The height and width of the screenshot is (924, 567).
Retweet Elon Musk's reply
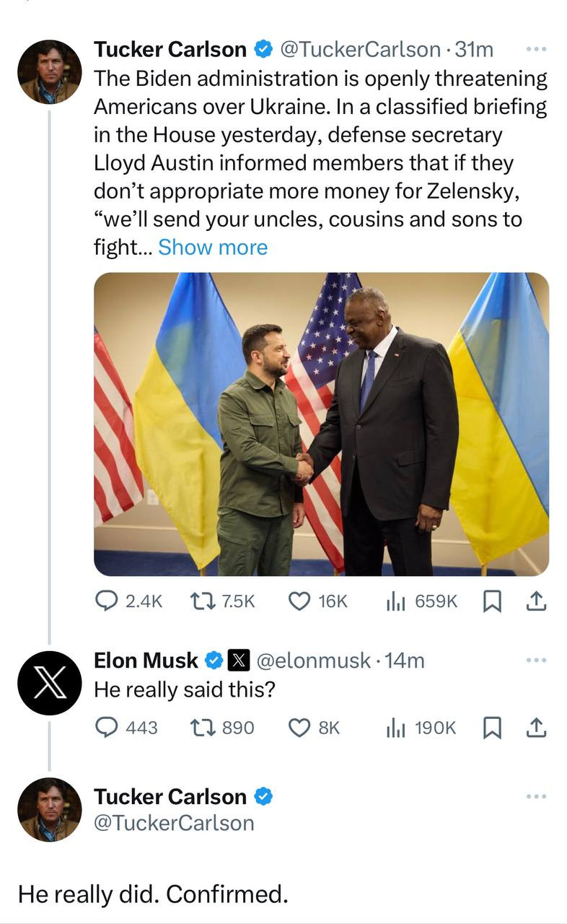click(x=199, y=728)
